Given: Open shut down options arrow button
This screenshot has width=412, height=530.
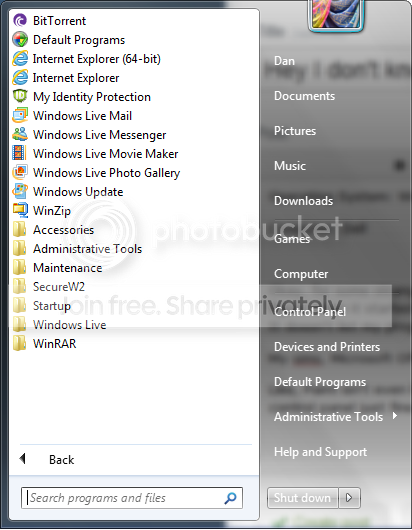Looking at the screenshot, I should 349,498.
